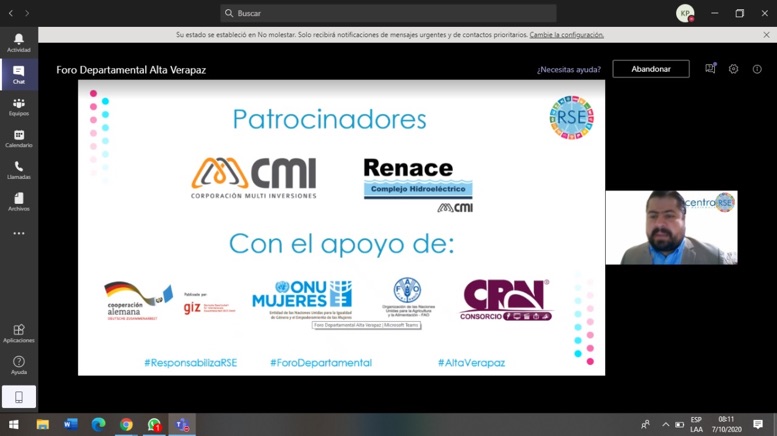Image resolution: width=777 pixels, height=436 pixels.
Task: Open the Windows Start menu
Action: point(13,425)
